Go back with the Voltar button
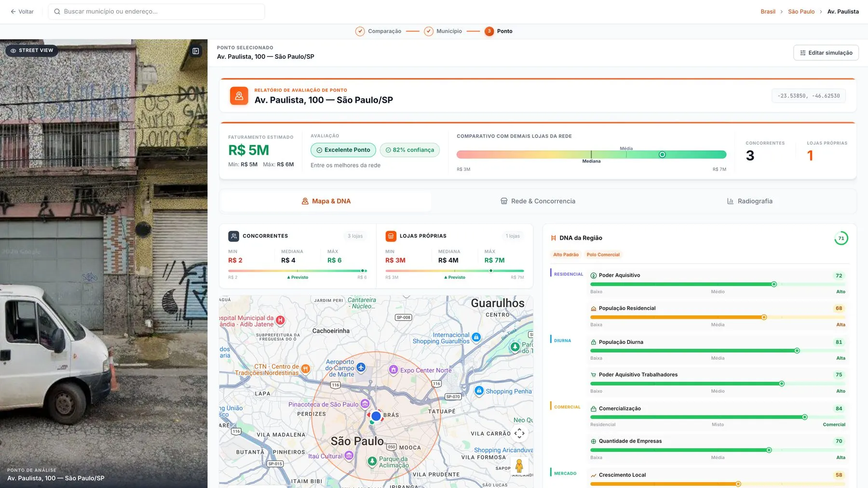This screenshot has width=868, height=488. pos(22,12)
